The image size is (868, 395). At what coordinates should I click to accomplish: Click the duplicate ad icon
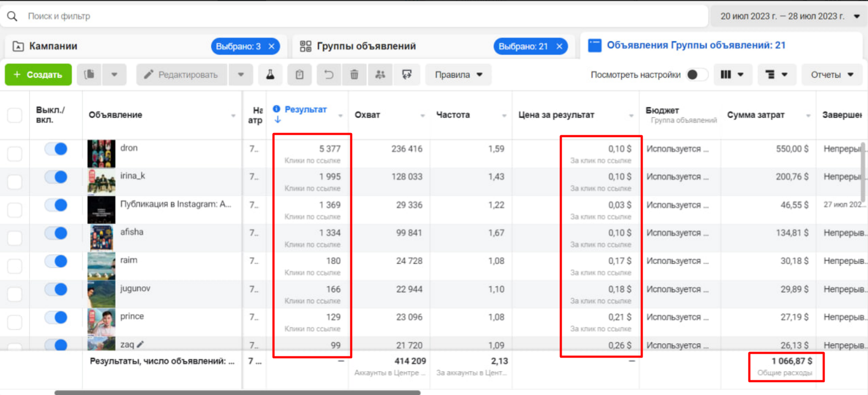click(90, 74)
